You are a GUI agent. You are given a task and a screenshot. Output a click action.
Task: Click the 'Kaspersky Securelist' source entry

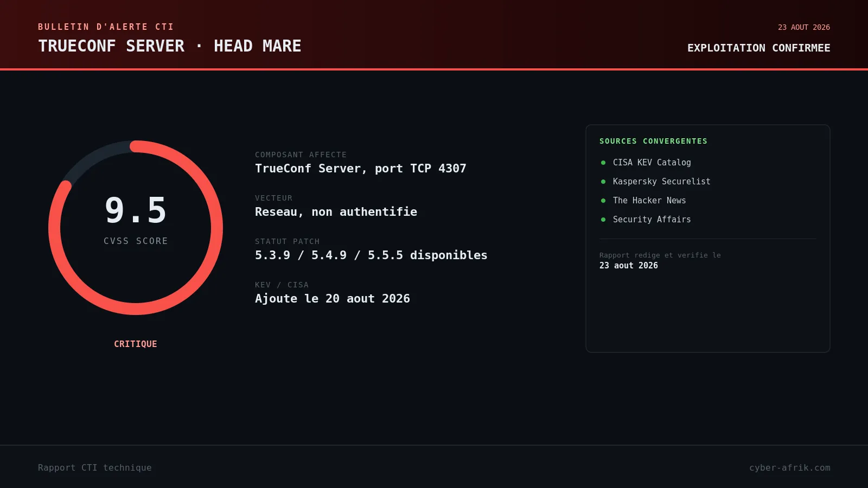(x=661, y=182)
